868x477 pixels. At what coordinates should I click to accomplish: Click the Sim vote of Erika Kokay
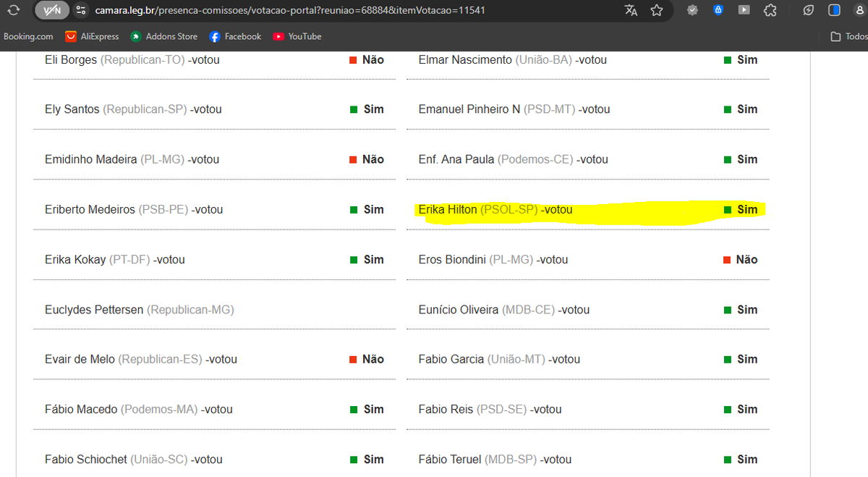[x=367, y=259]
